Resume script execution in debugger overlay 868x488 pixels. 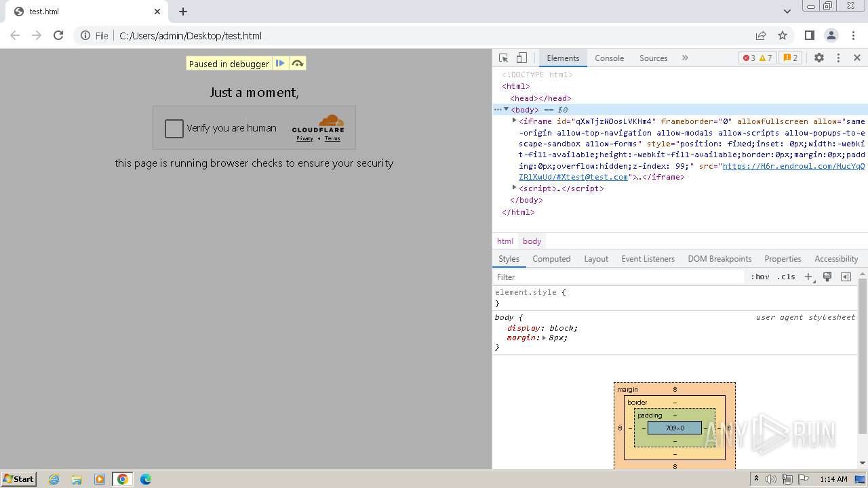click(280, 63)
